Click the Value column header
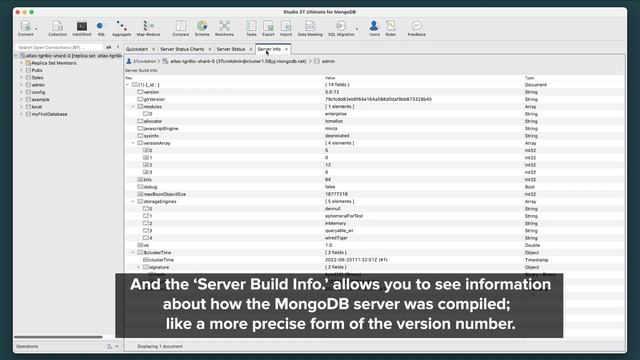Image resolution: width=640 pixels, height=360 pixels. [x=330, y=78]
